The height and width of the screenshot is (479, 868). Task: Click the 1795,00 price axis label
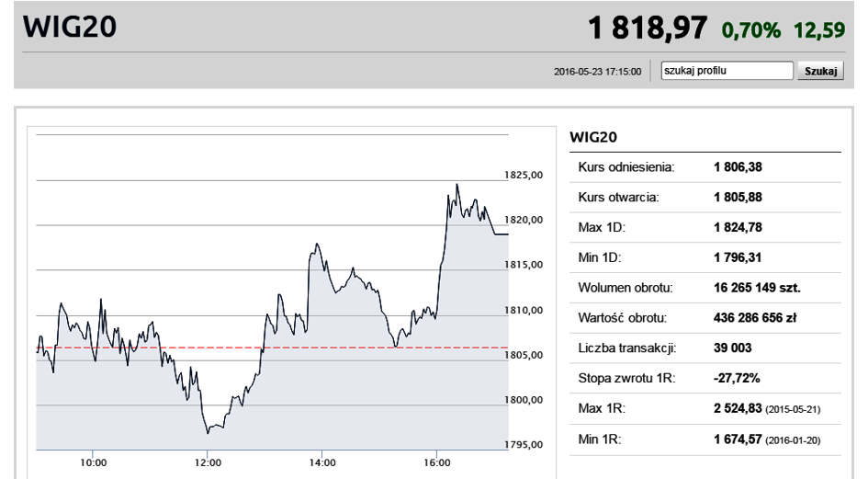click(524, 445)
